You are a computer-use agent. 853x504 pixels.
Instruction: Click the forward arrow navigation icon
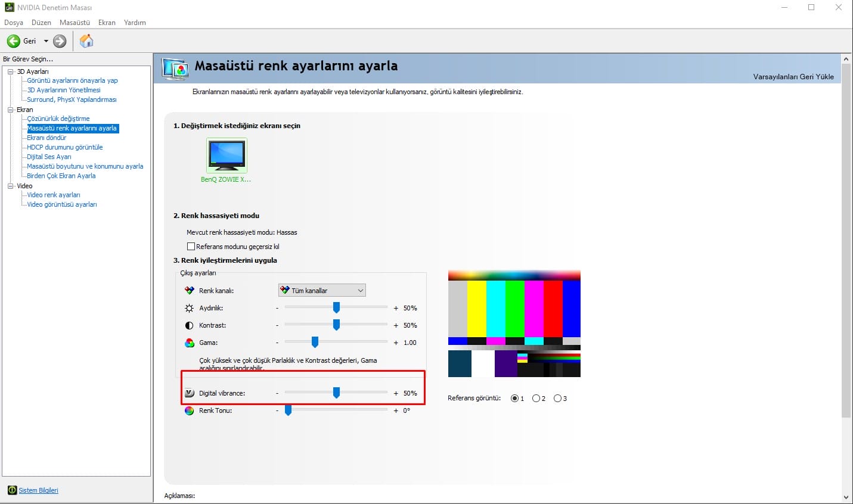tap(60, 41)
